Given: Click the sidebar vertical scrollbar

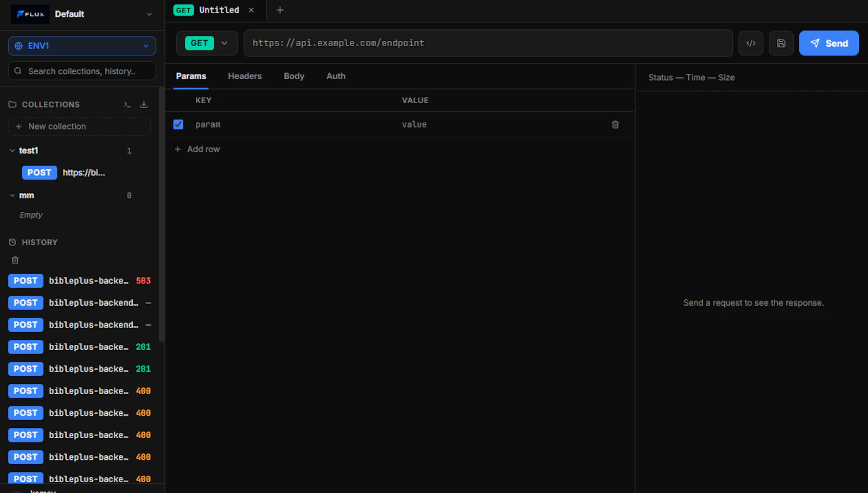Looking at the screenshot, I should (x=161, y=214).
